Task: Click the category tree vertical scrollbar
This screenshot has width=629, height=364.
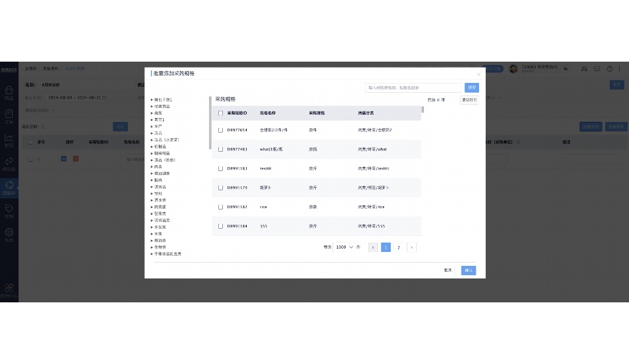Action: 210,123
